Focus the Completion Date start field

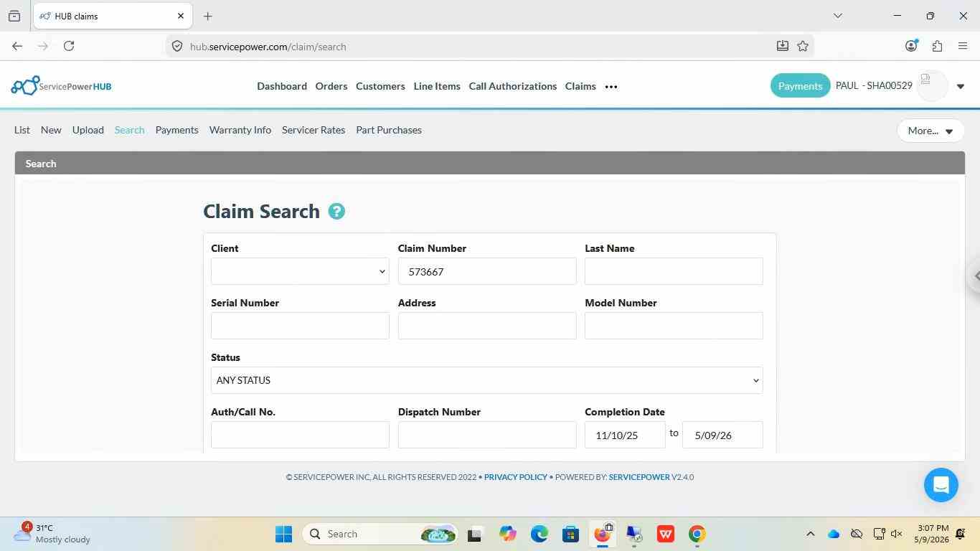point(625,435)
